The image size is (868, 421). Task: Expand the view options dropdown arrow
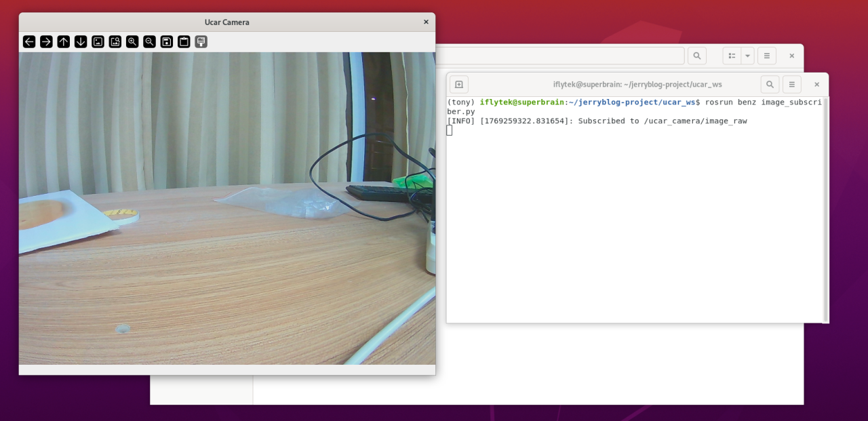[x=747, y=56]
